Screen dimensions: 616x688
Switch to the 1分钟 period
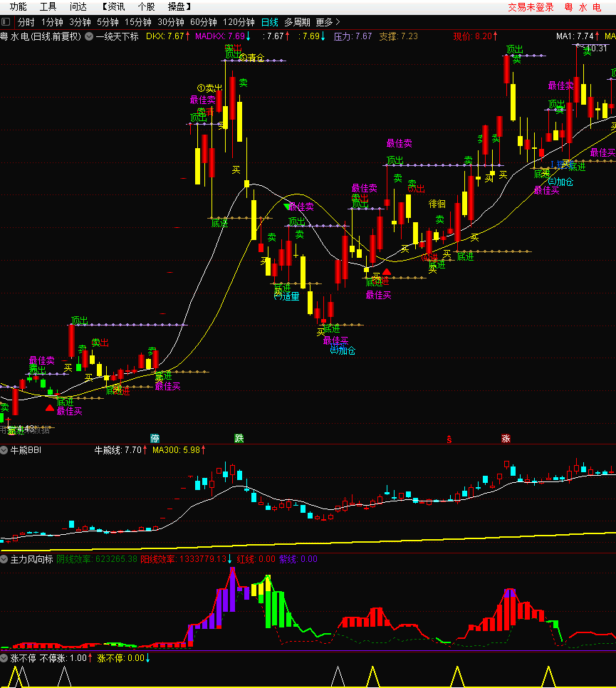[x=52, y=22]
